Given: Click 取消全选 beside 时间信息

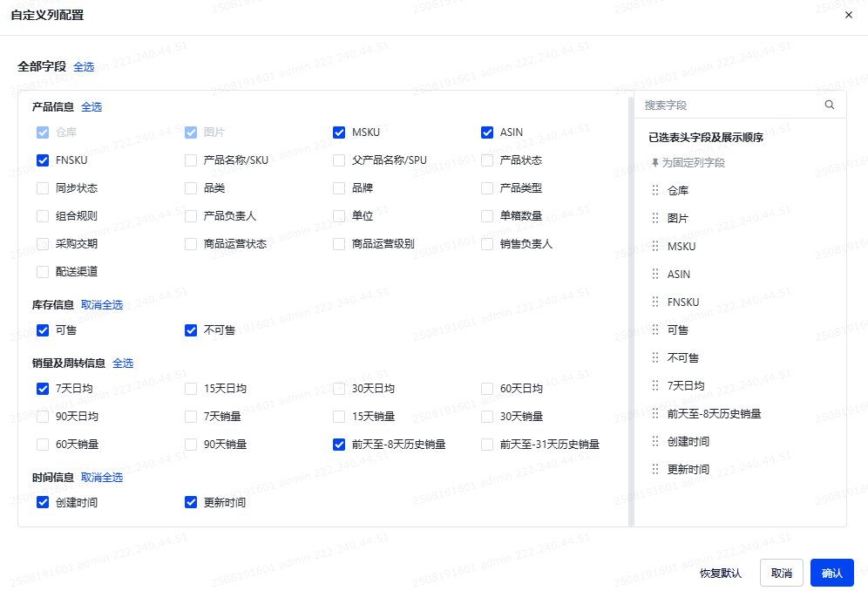Looking at the screenshot, I should click(102, 478).
